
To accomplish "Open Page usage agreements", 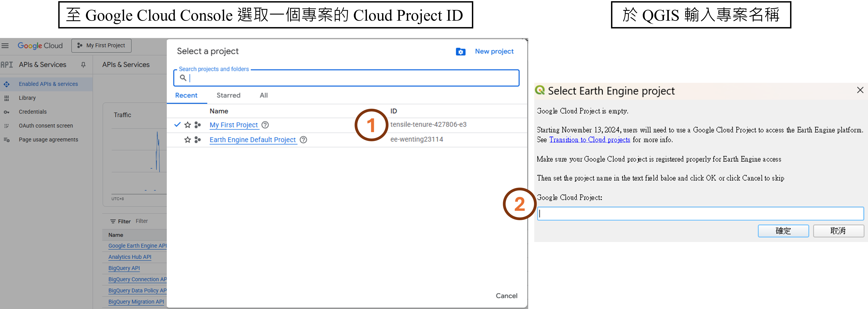I will pyautogui.click(x=49, y=139).
